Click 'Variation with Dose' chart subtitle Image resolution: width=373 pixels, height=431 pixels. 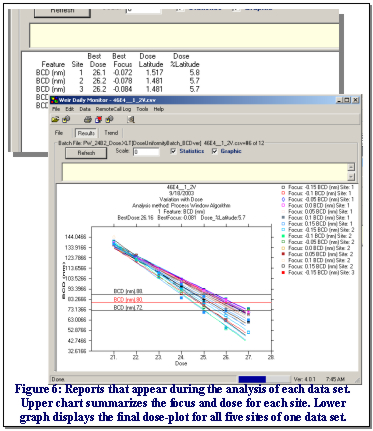pyautogui.click(x=181, y=199)
